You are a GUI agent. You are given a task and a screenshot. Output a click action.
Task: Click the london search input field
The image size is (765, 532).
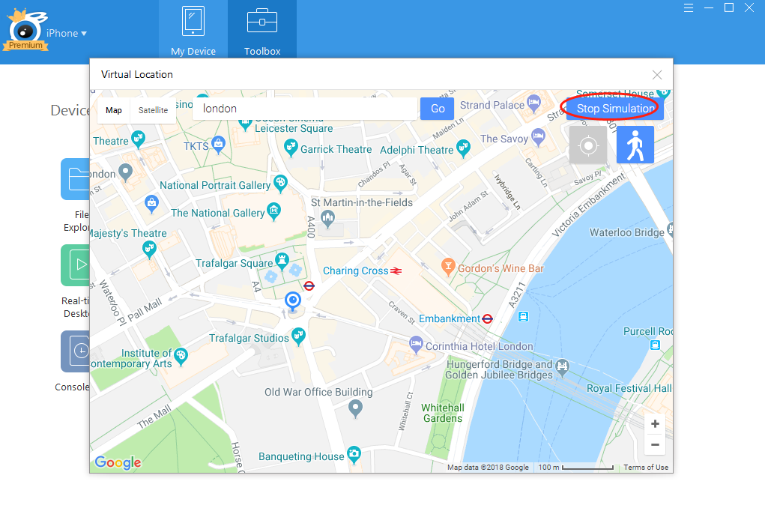coord(305,109)
